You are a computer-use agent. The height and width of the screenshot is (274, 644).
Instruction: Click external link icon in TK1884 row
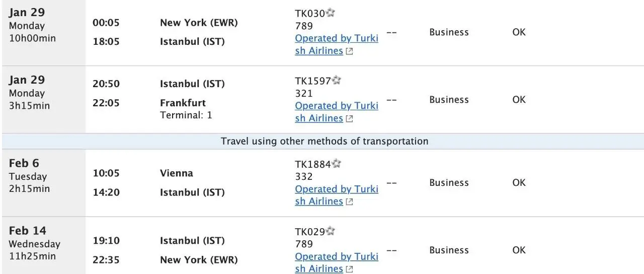pyautogui.click(x=349, y=202)
